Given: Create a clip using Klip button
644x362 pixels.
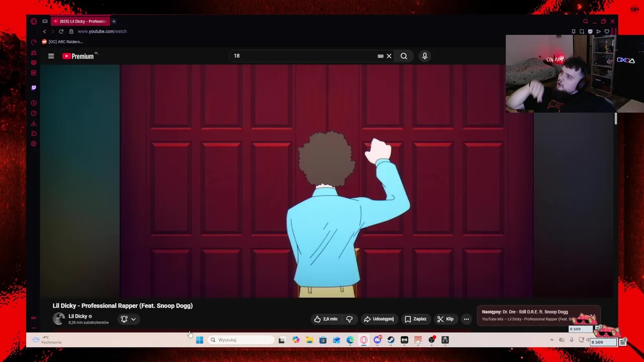Looking at the screenshot, I should pos(445,319).
